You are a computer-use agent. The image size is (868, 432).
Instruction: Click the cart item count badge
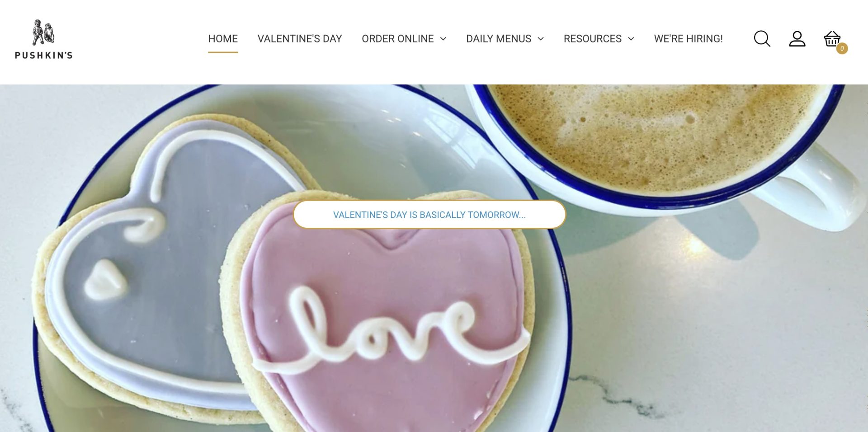[842, 48]
